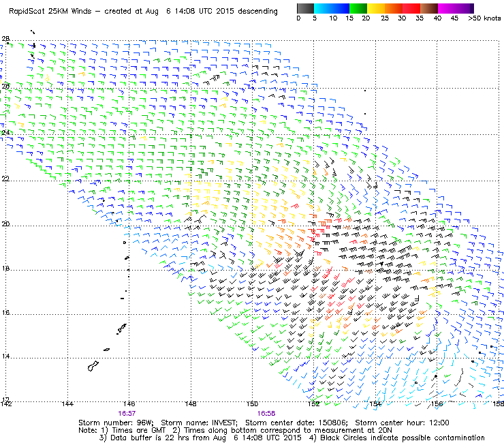The width and height of the screenshot is (504, 443).
Task: Select the dark purple 45-50 knots legend segment
Action: click(x=464, y=8)
